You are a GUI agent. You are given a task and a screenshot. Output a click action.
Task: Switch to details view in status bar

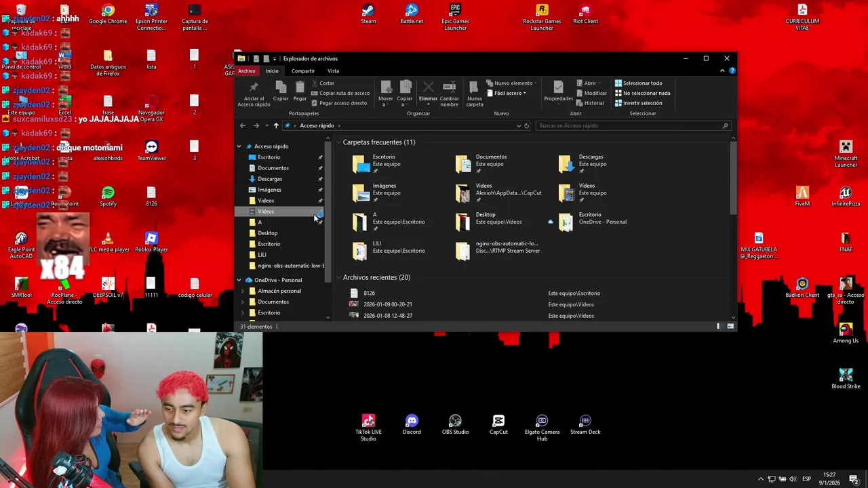(x=719, y=327)
